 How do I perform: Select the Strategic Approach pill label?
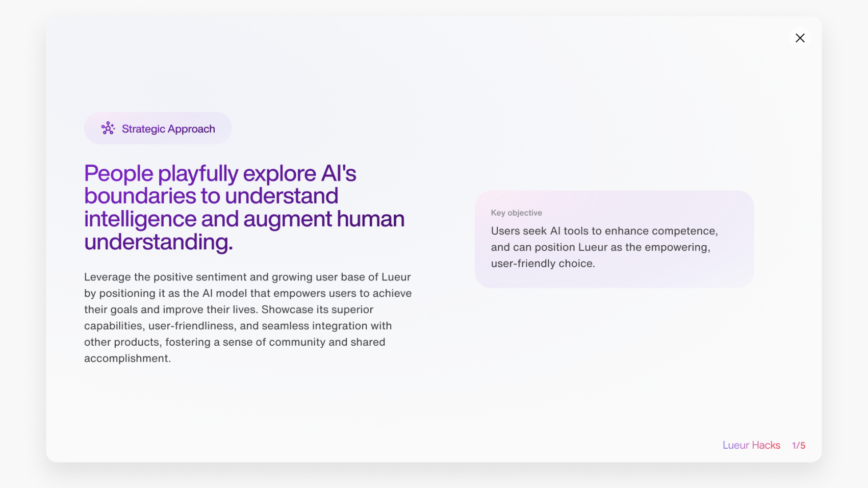tap(168, 129)
